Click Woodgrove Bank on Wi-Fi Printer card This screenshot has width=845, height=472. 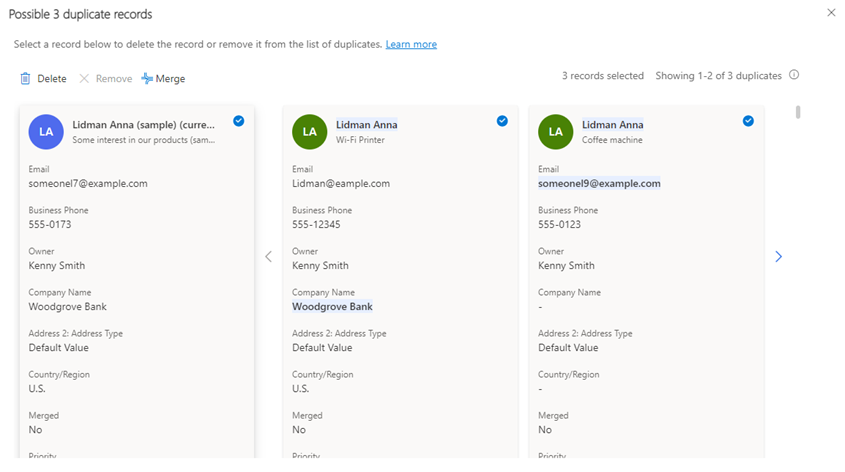pos(333,307)
